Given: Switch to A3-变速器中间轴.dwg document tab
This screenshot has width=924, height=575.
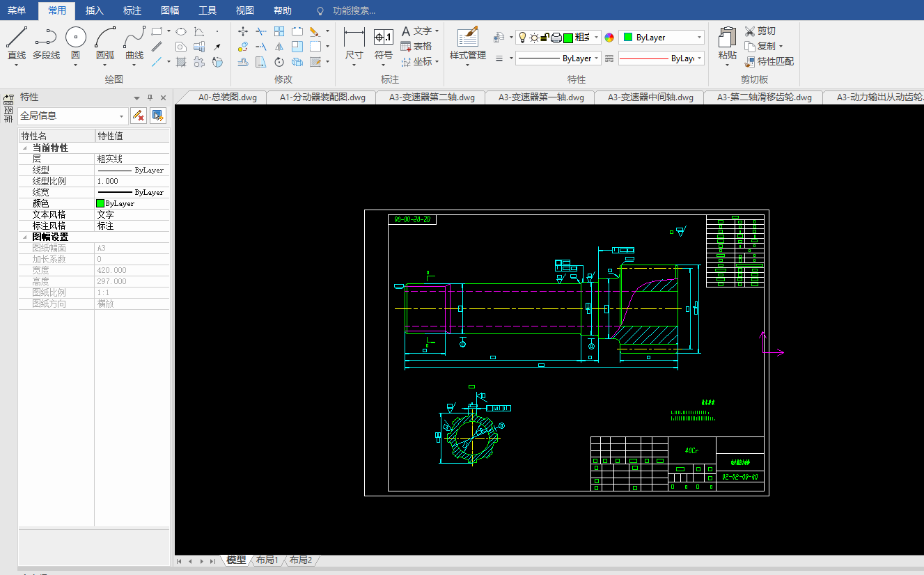Looking at the screenshot, I should tap(650, 97).
